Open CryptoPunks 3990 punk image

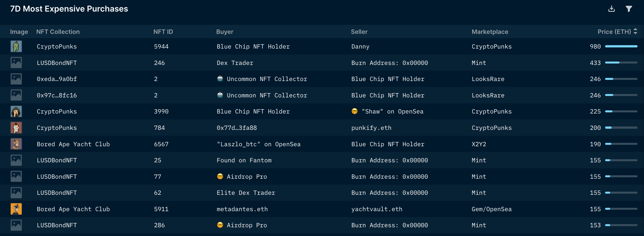point(16,112)
